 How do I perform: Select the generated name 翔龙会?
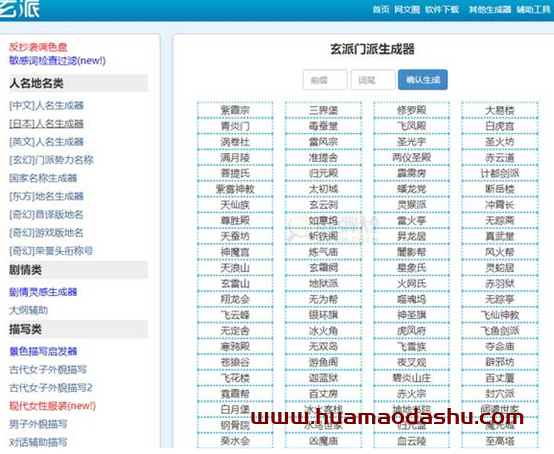[x=235, y=300]
